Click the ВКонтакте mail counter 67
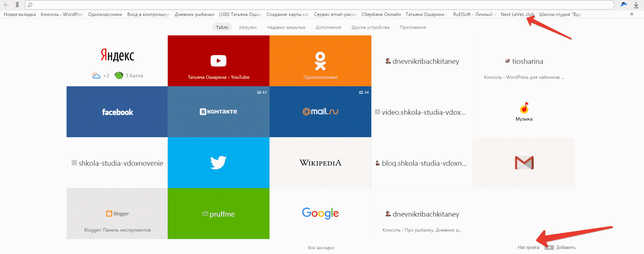This screenshot has width=644, height=254. [x=262, y=93]
